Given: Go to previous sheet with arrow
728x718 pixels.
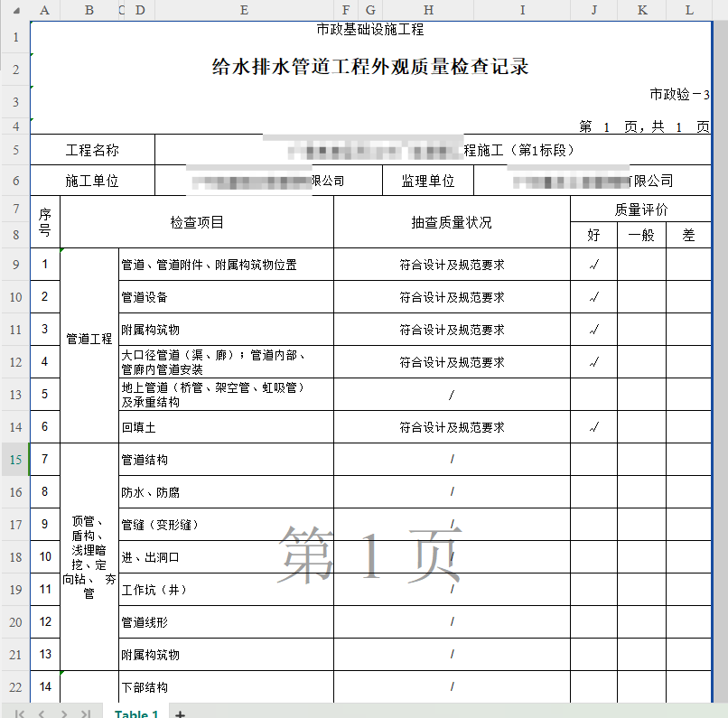Looking at the screenshot, I should coord(42,713).
